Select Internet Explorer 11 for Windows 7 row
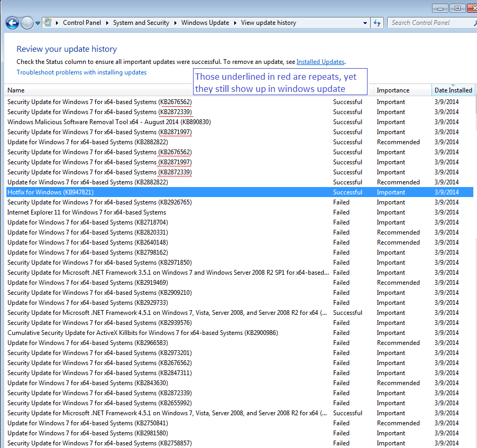Image resolution: width=477 pixels, height=448 pixels. click(x=240, y=212)
